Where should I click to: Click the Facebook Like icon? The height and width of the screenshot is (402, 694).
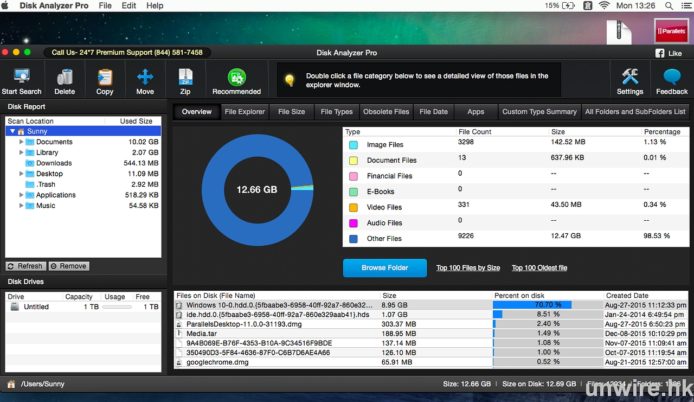(660, 53)
